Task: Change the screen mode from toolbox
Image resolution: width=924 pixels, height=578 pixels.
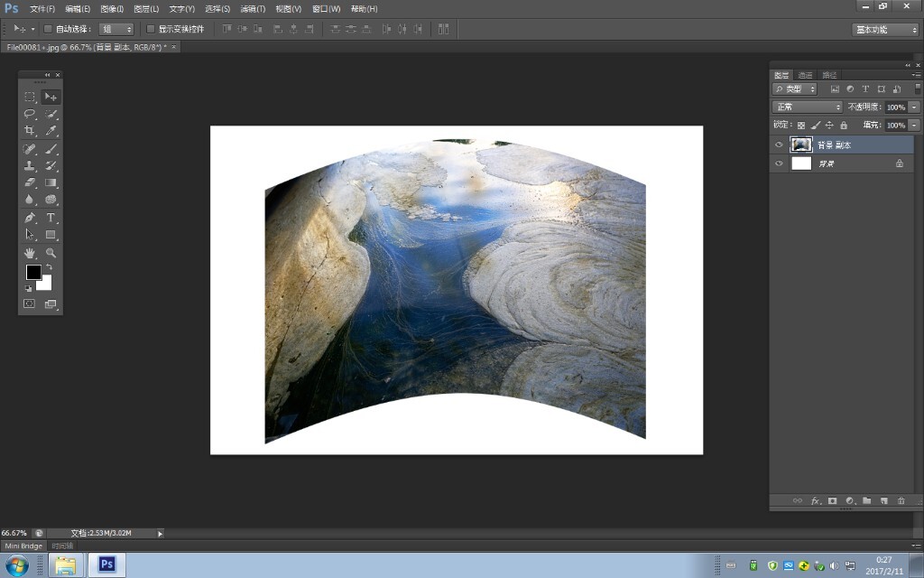Action: pos(51,303)
